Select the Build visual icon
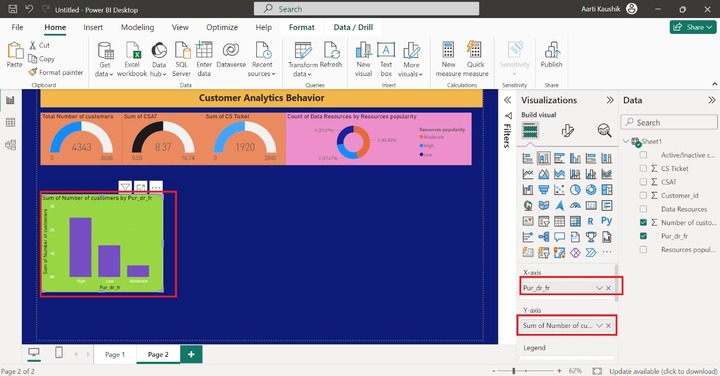 pyautogui.click(x=530, y=131)
